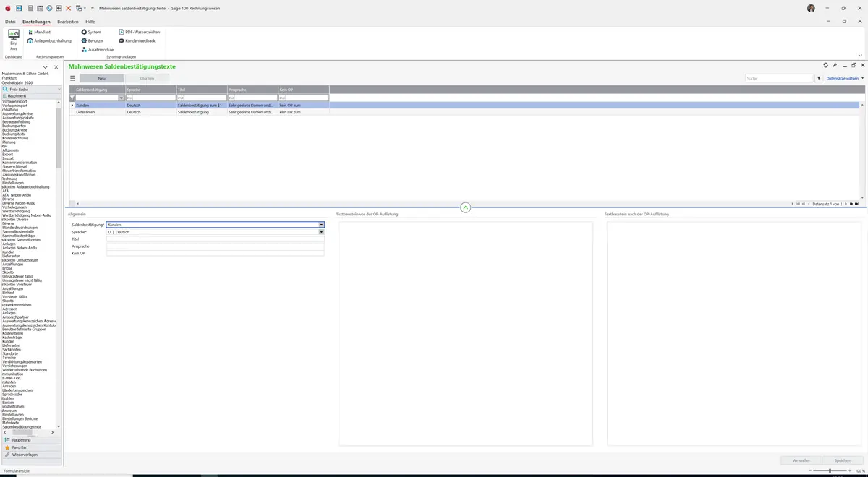The height and width of the screenshot is (477, 868).
Task: Open the Favoriten panel in the sidebar
Action: (30, 447)
